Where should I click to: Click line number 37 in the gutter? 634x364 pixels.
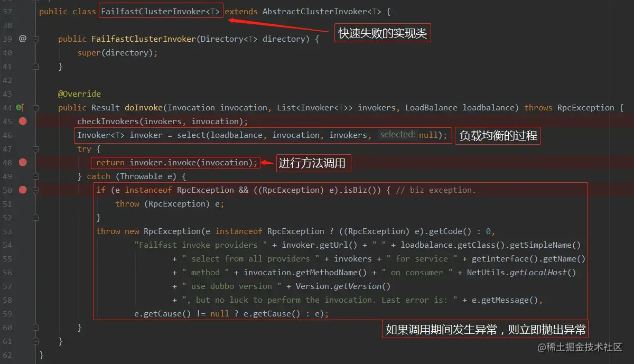(x=7, y=11)
